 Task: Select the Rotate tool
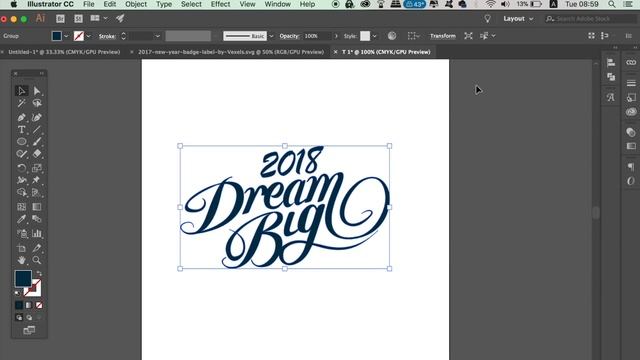(22, 168)
